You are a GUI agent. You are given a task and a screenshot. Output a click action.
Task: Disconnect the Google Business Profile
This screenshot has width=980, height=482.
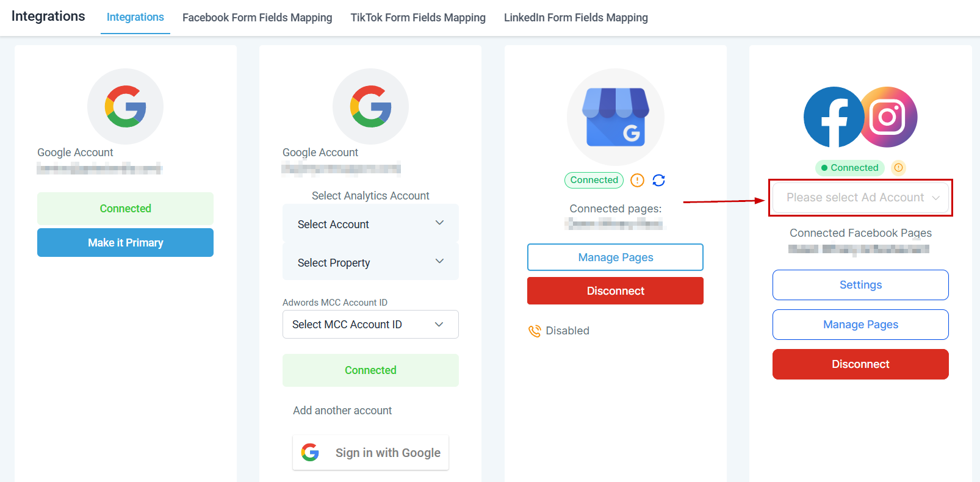click(x=615, y=291)
